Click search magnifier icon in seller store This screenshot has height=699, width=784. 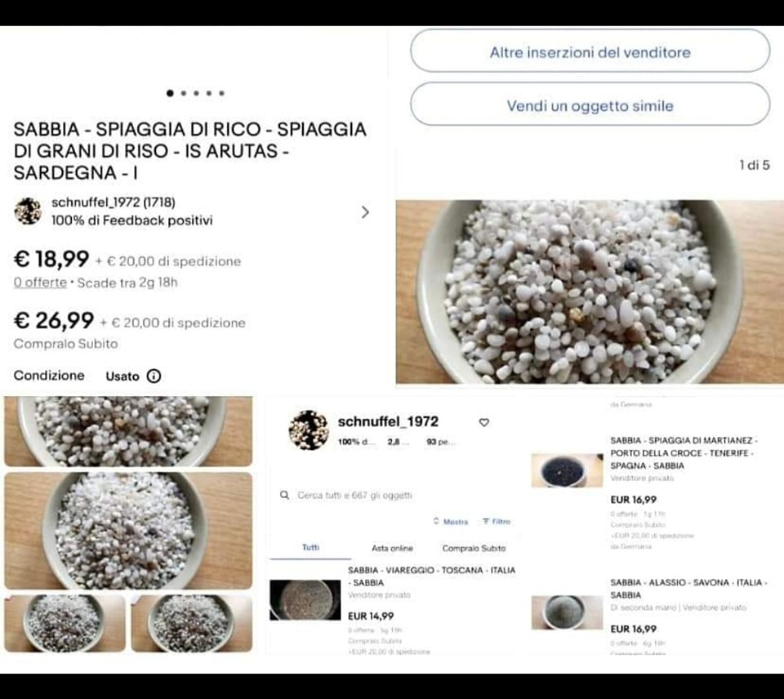tap(284, 495)
